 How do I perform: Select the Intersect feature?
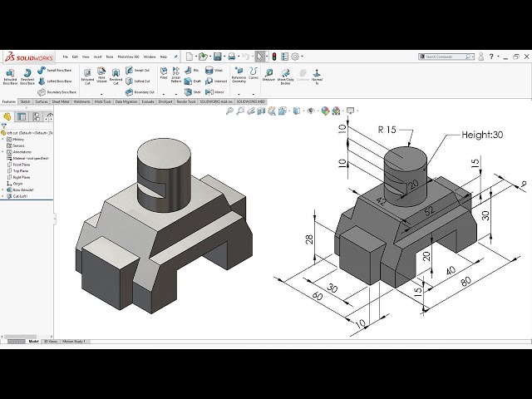(216, 81)
